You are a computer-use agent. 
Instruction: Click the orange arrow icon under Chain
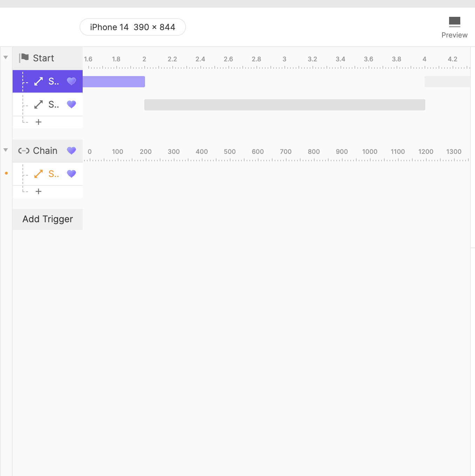click(x=39, y=174)
